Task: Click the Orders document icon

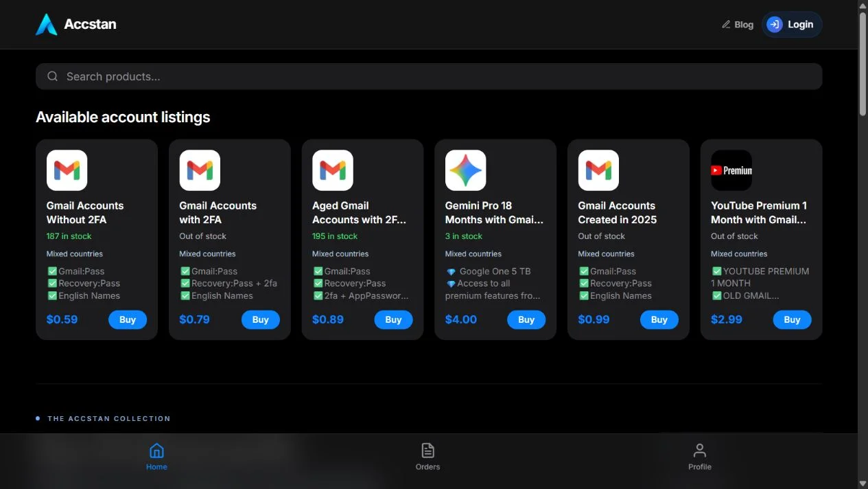Action: click(x=427, y=451)
